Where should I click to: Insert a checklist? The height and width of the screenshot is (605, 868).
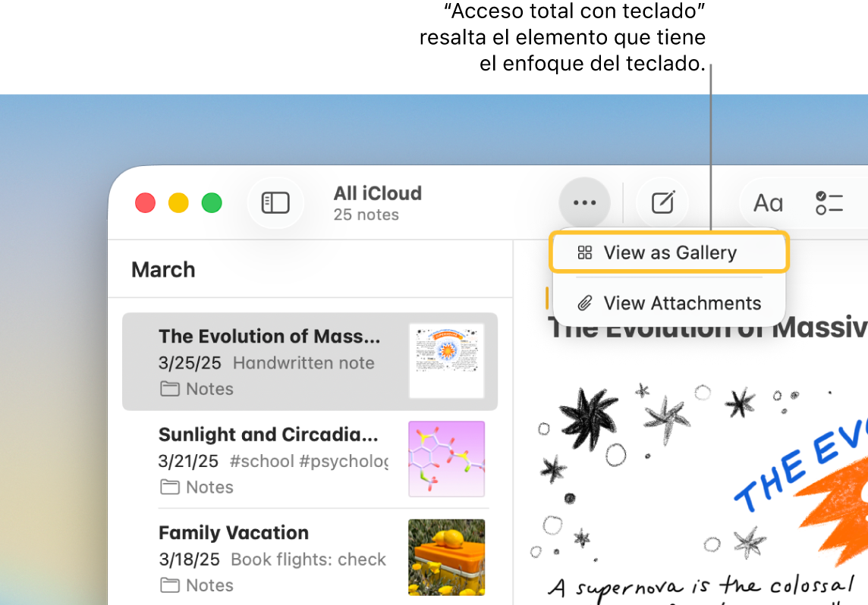pos(829,202)
